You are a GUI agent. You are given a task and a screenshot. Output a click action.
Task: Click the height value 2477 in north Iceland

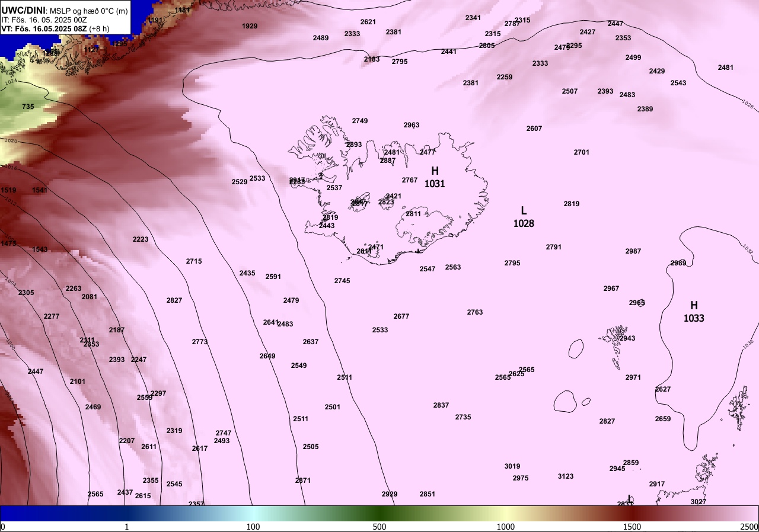pyautogui.click(x=428, y=152)
